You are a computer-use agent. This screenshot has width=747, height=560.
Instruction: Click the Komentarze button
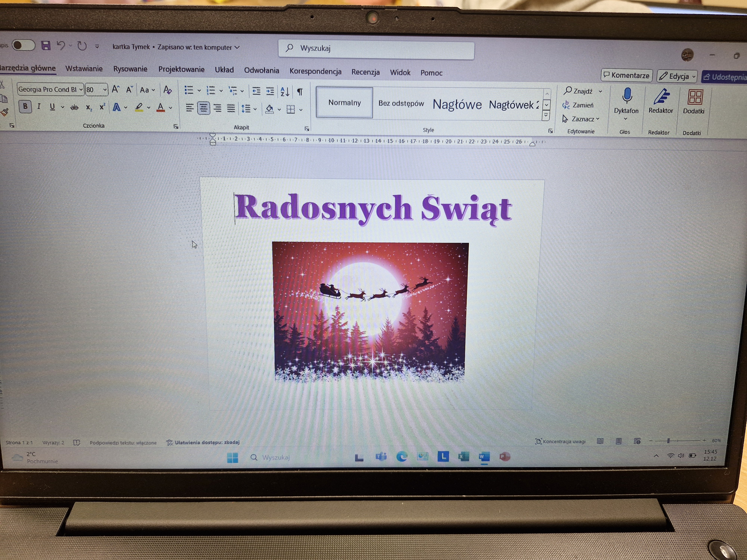coord(626,75)
